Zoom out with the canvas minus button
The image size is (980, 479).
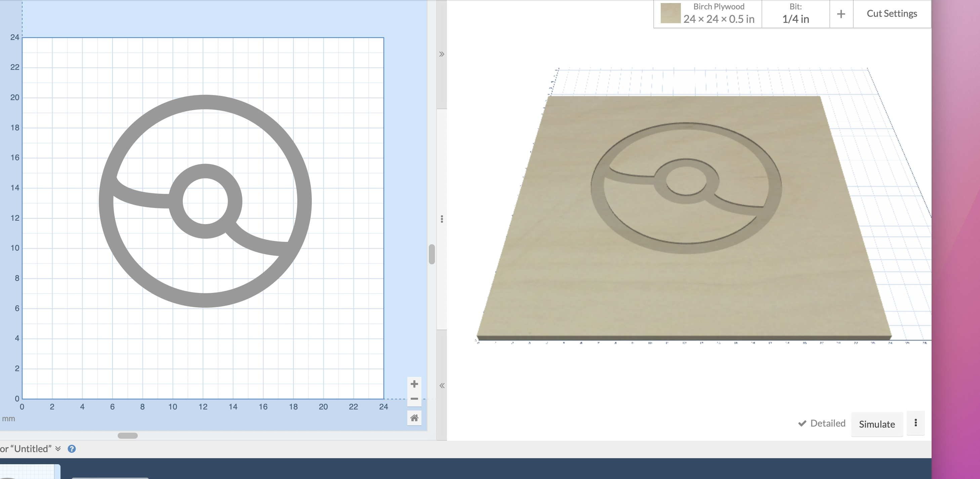(x=414, y=399)
